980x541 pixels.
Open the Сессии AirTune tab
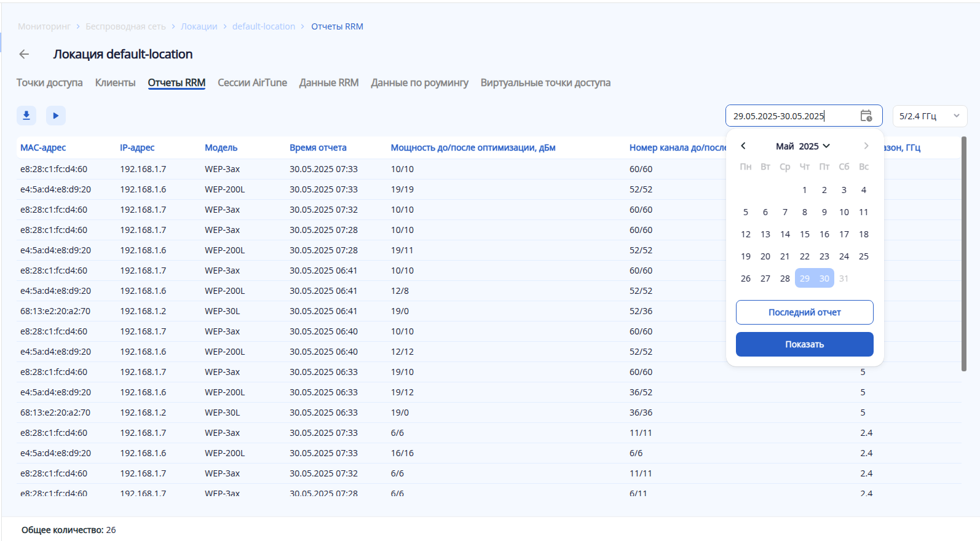pyautogui.click(x=252, y=83)
